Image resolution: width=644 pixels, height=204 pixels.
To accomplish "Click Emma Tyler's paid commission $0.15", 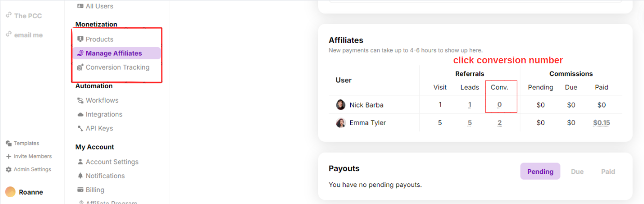I will coord(601,123).
